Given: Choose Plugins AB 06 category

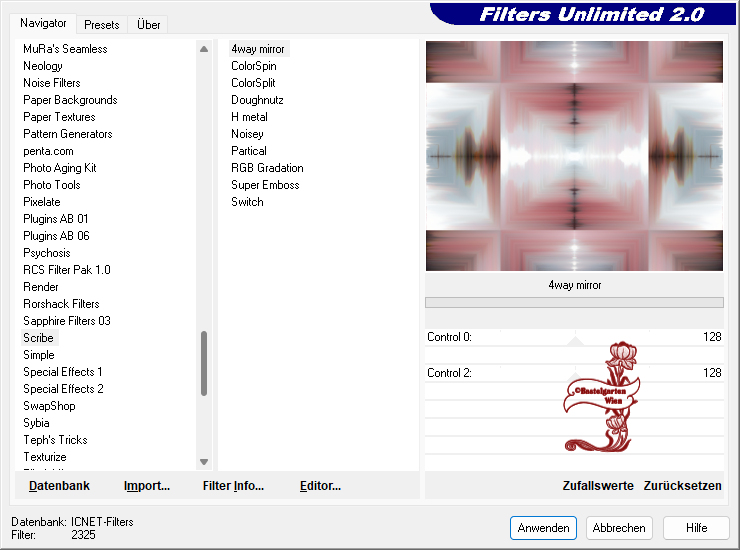Looking at the screenshot, I should pyautogui.click(x=56, y=236).
